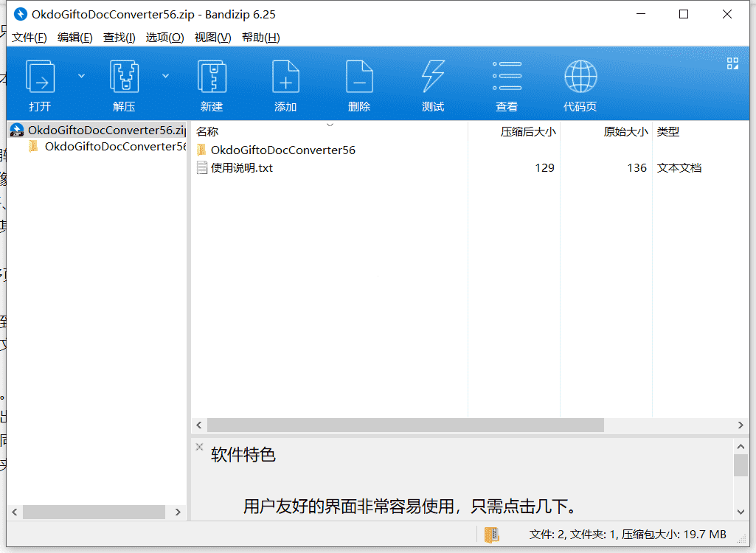The image size is (756, 553).
Task: Click the 136 original size value
Action: [x=637, y=168]
